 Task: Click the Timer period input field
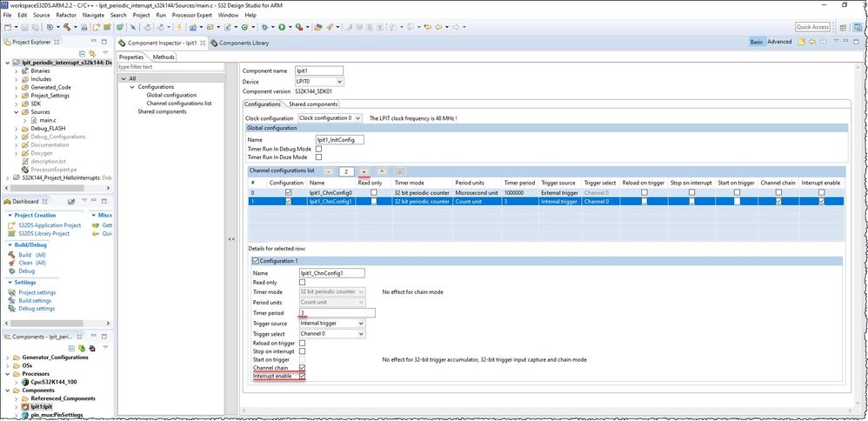[337, 313]
